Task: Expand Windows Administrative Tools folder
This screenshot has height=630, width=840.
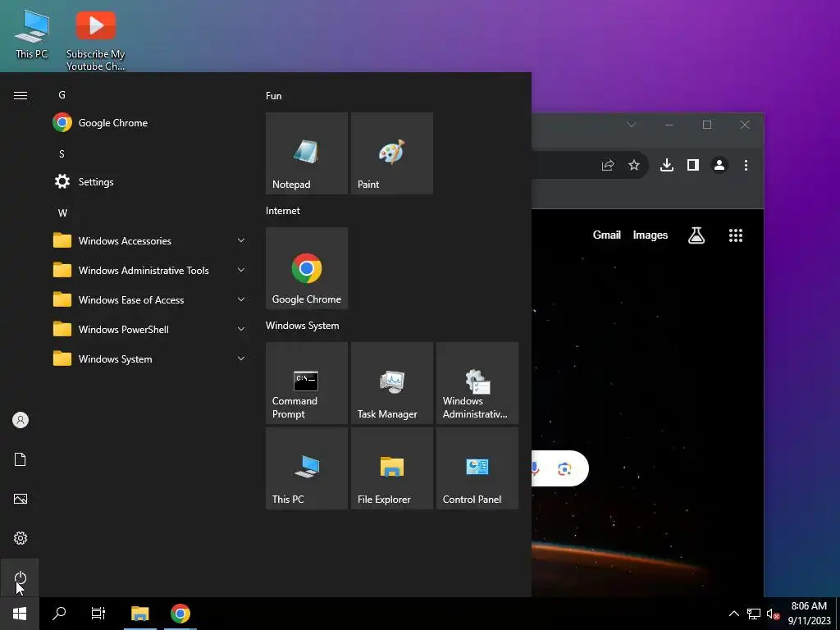Action: pos(149,270)
